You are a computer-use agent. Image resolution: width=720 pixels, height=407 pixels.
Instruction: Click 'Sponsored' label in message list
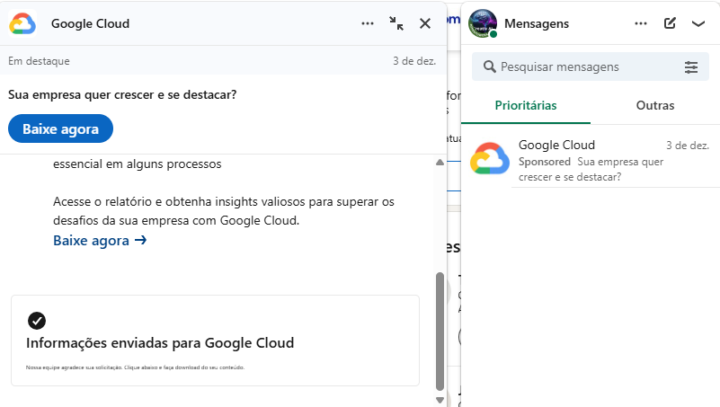point(544,162)
